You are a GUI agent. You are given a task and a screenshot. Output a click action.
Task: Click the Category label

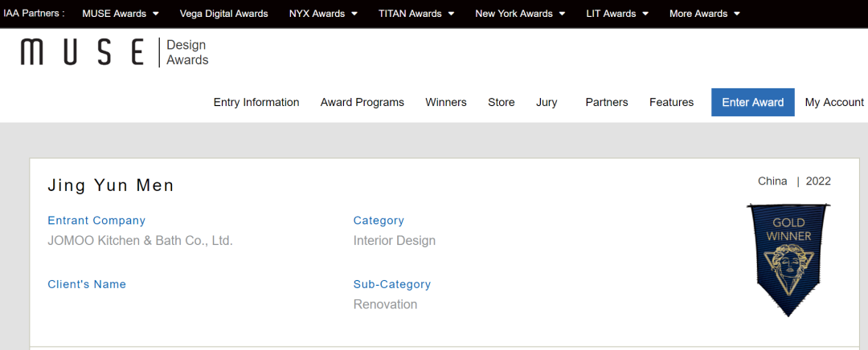click(379, 221)
